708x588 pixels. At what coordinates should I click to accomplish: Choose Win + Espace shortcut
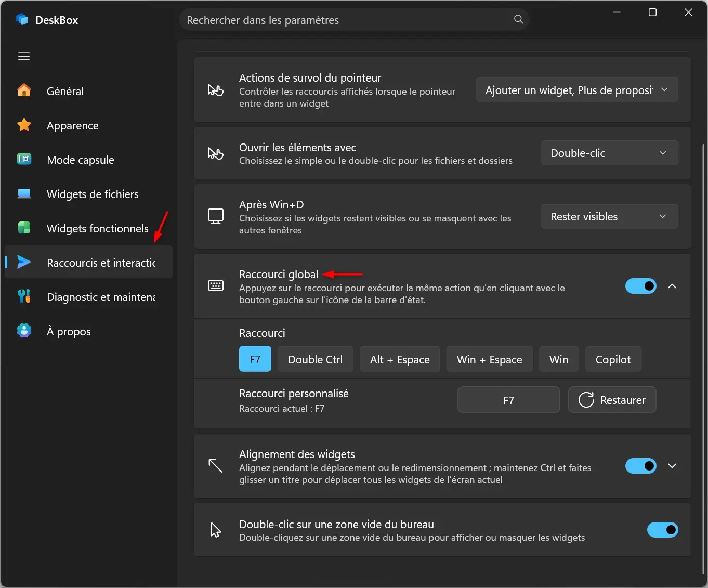click(489, 359)
